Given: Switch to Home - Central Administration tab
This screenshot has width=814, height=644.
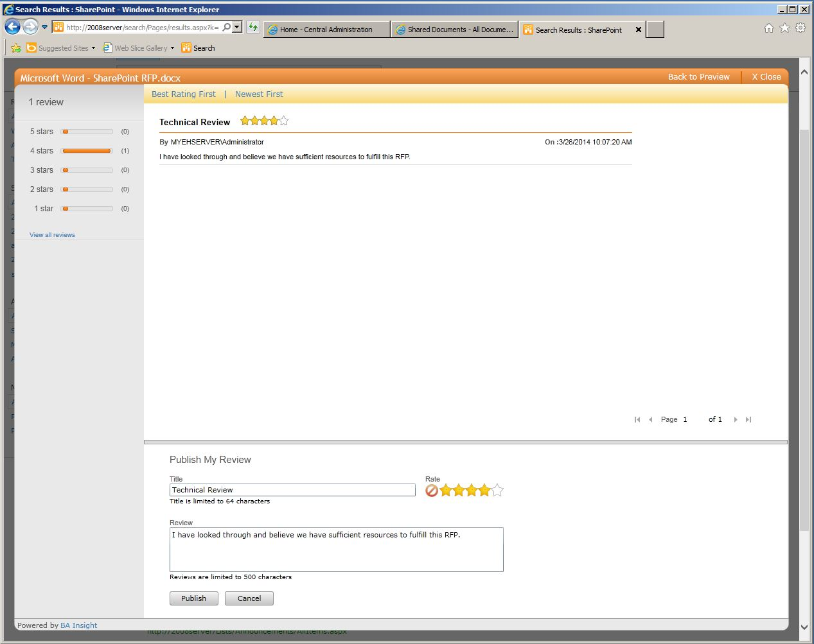Looking at the screenshot, I should [326, 30].
